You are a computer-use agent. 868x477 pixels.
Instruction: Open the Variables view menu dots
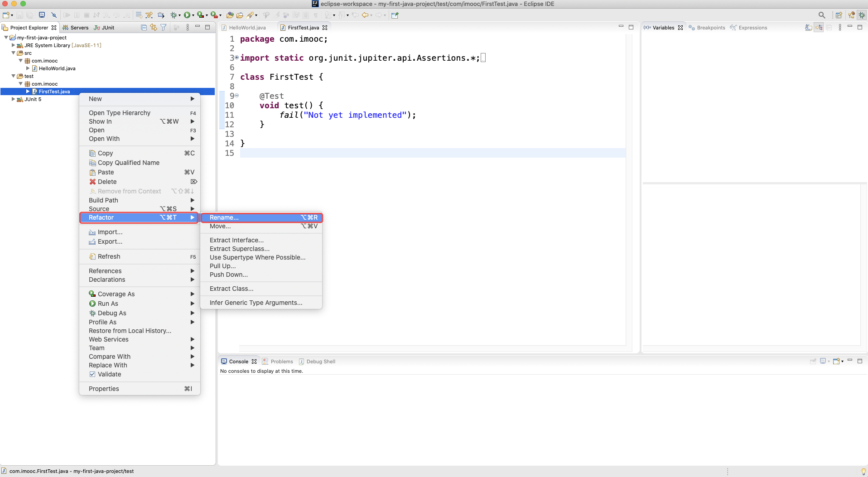tap(840, 28)
